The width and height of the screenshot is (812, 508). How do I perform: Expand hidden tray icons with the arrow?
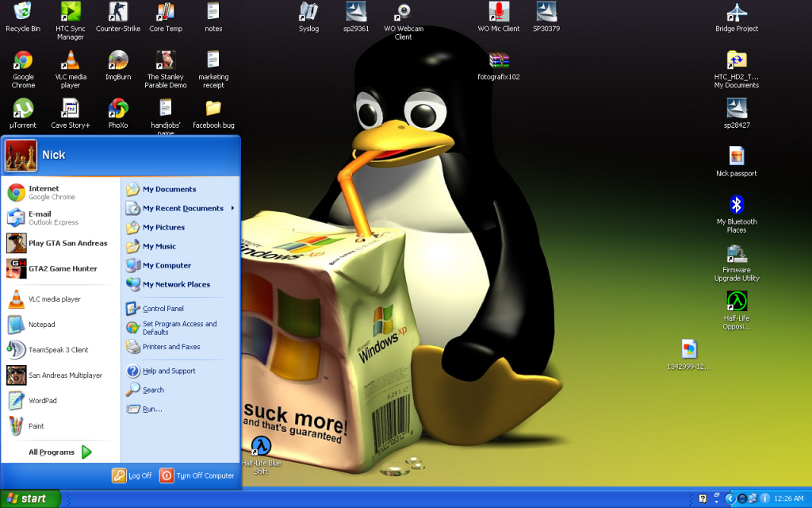point(730,498)
